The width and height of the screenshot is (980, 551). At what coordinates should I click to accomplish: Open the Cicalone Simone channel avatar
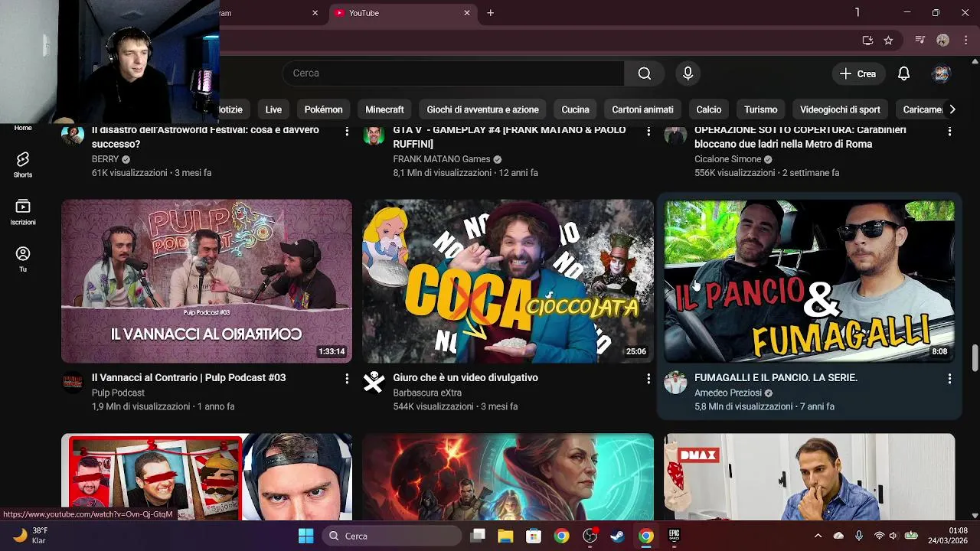click(675, 135)
